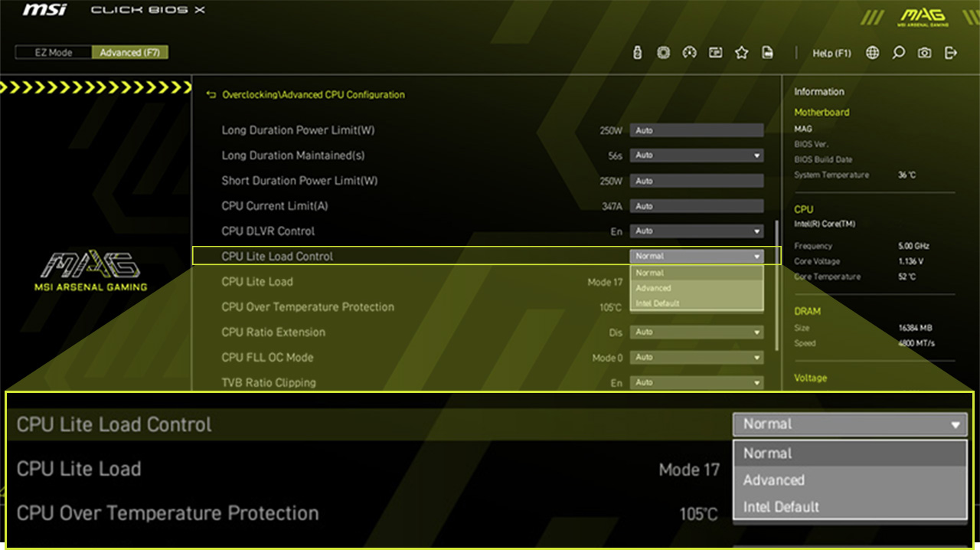Open Favorites via the star icon
Viewport: 980px width, 550px height.
tap(741, 52)
